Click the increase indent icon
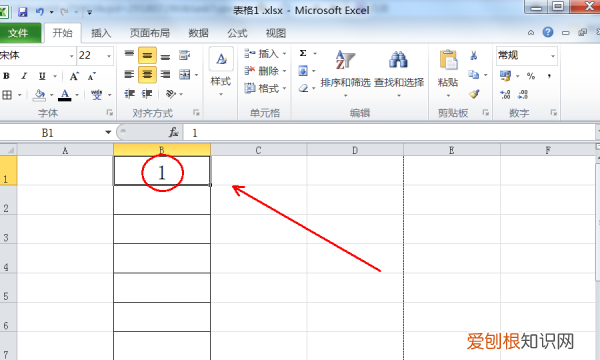The width and height of the screenshot is (600, 360). pyautogui.click(x=147, y=93)
